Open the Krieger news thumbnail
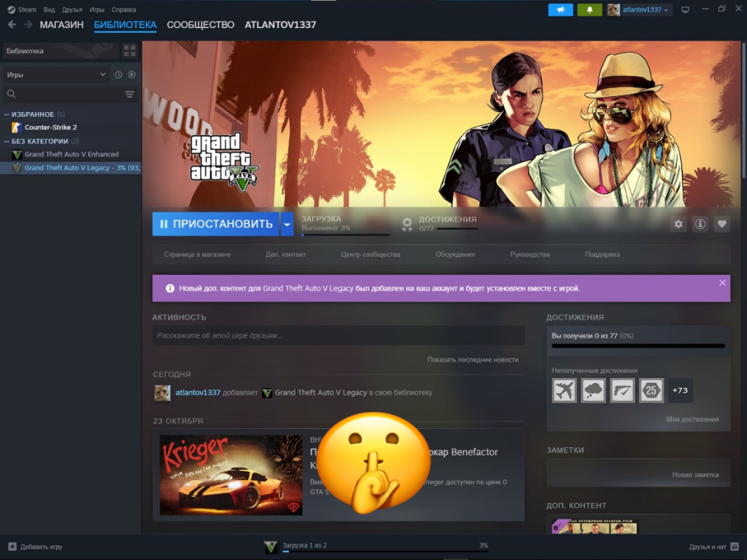747x560 pixels. tap(231, 475)
